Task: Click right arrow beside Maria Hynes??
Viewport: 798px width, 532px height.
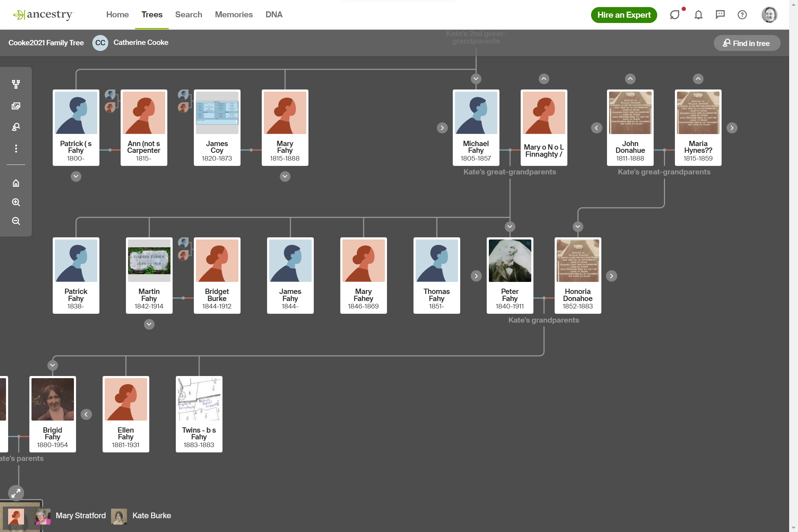Action: pyautogui.click(x=732, y=128)
